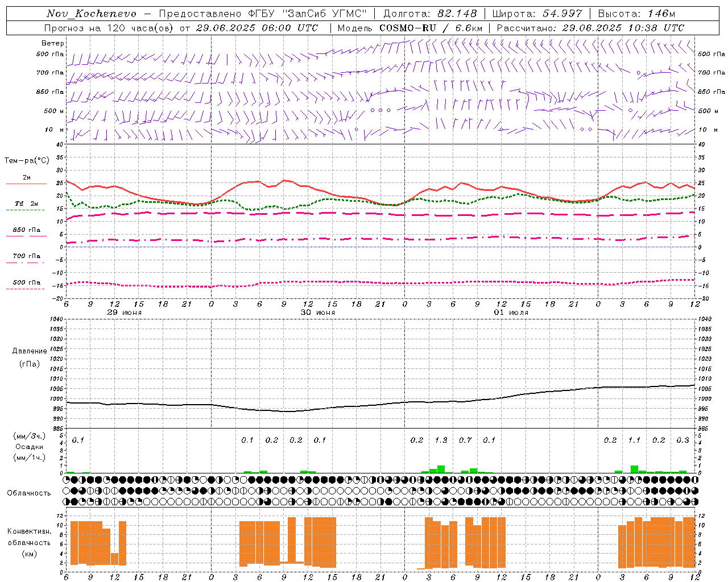
Task: Click the model name 'COSMO-RU / 6.6км'
Action: click(x=431, y=28)
